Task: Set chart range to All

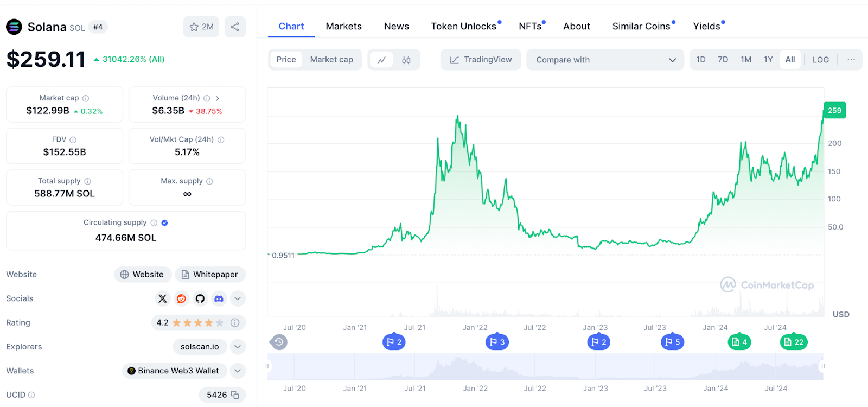Action: tap(790, 60)
